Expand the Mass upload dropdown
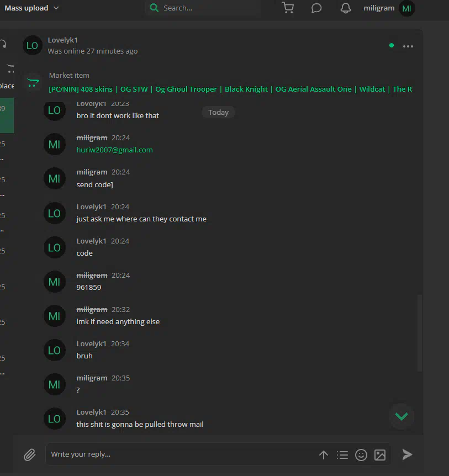 pos(31,8)
